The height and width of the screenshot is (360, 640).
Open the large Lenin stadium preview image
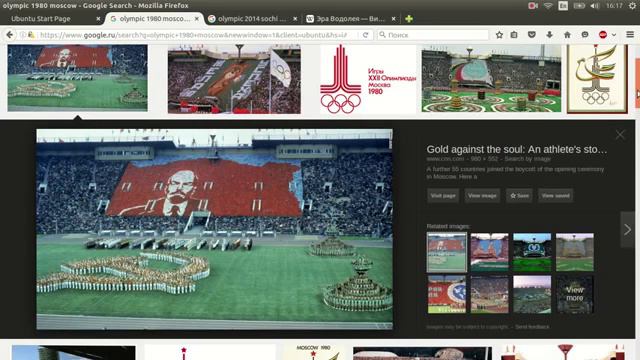215,229
